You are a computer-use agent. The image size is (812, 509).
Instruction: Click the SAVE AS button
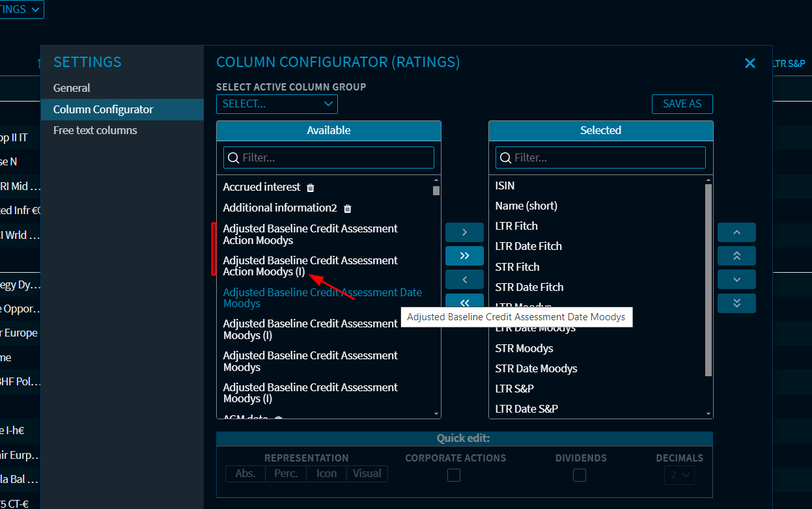[x=682, y=103]
